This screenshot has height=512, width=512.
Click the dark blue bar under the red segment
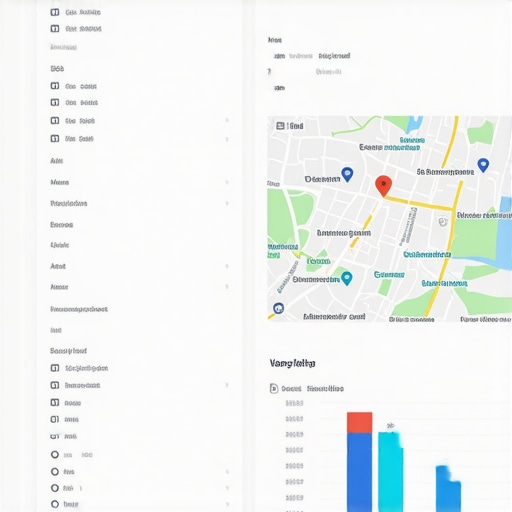click(359, 473)
